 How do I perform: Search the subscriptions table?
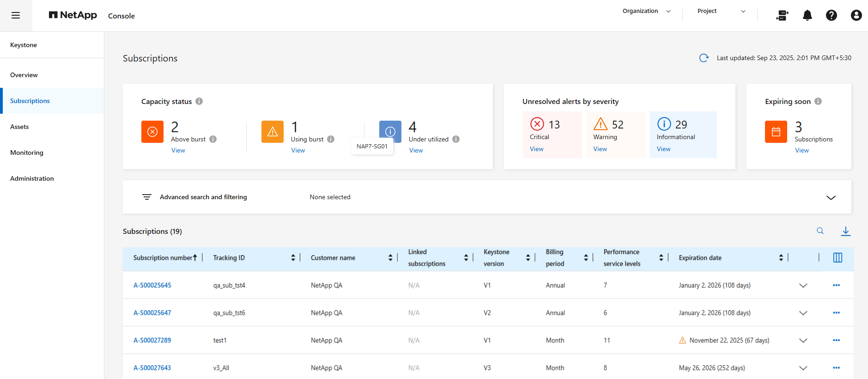(x=820, y=231)
